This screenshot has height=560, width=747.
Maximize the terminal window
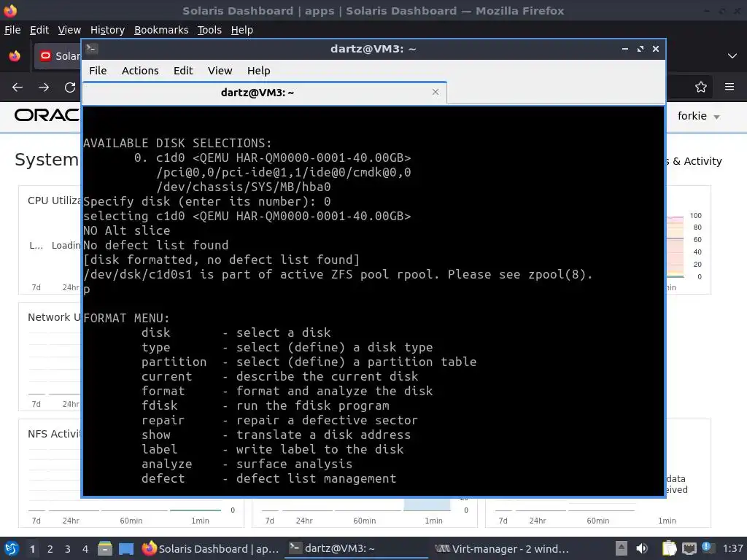640,49
